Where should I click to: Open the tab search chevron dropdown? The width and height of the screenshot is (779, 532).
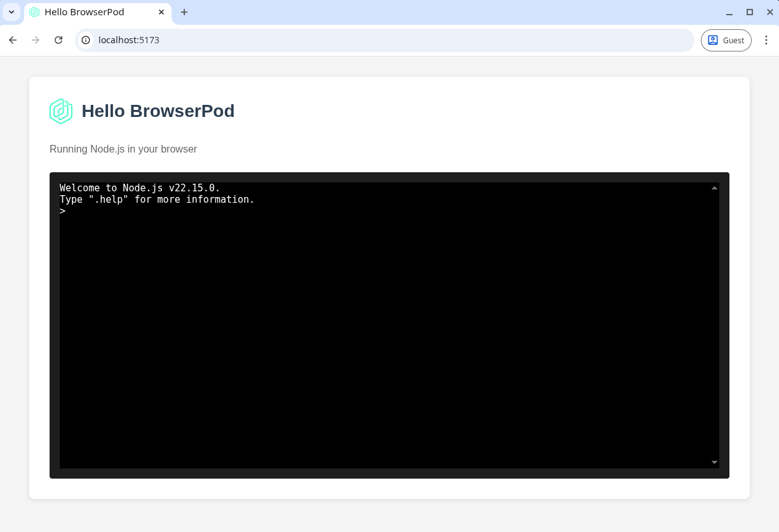[11, 11]
